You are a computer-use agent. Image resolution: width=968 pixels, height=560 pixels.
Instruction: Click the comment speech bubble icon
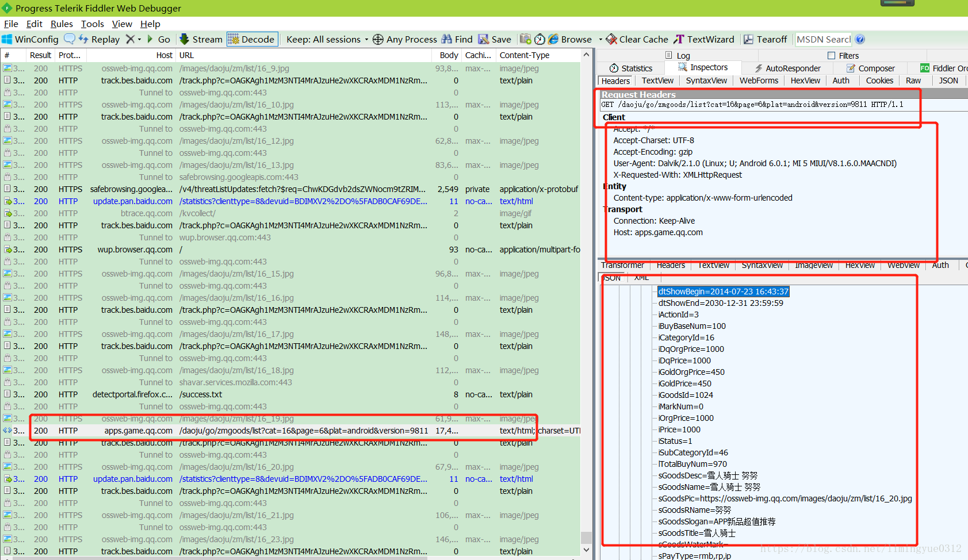(x=70, y=39)
